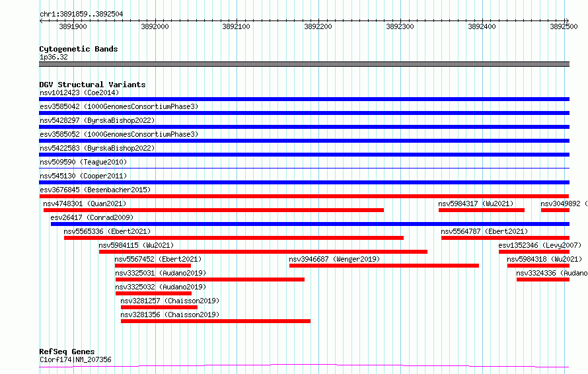Open nsv5565336 (Ebert2021) variant label
588x374 pixels.
107,231
